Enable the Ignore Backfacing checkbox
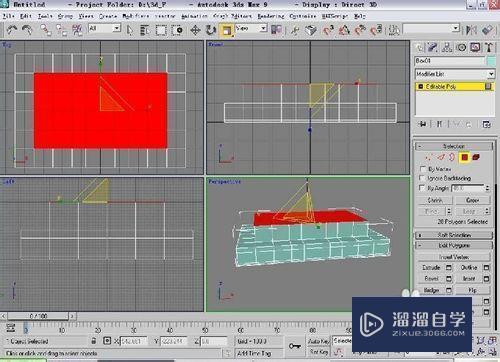Viewport: 500px width, 362px height. coord(423,178)
